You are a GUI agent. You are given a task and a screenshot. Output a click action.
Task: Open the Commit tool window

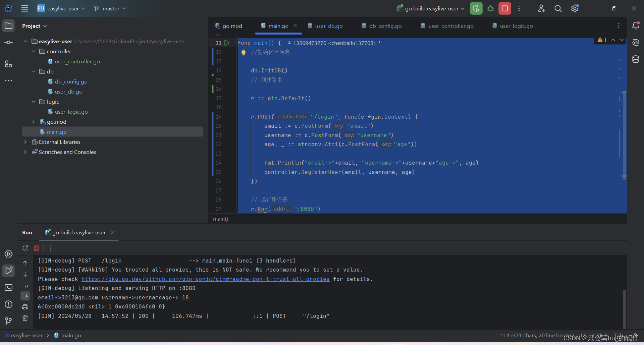(8, 43)
